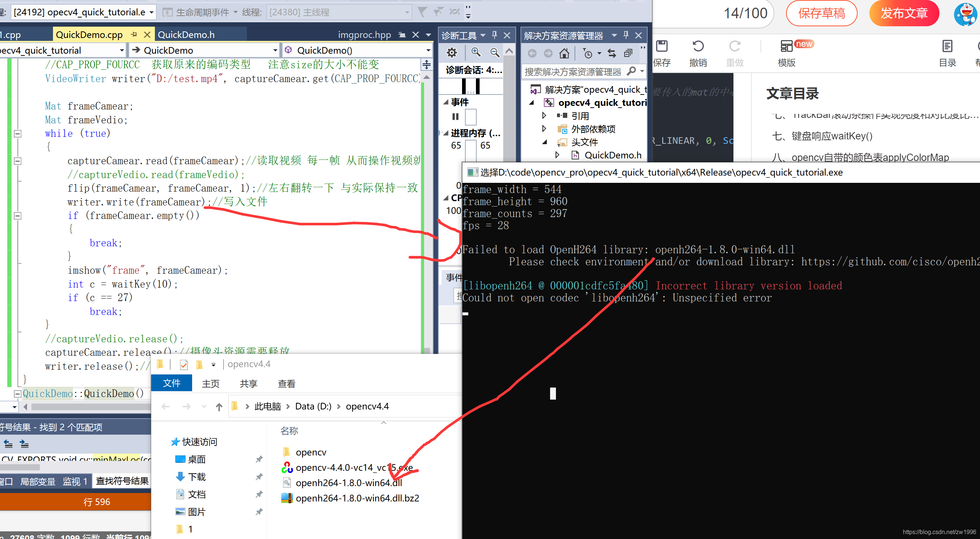Collapse the while (true) code block
The width and height of the screenshot is (980, 539).
click(18, 134)
